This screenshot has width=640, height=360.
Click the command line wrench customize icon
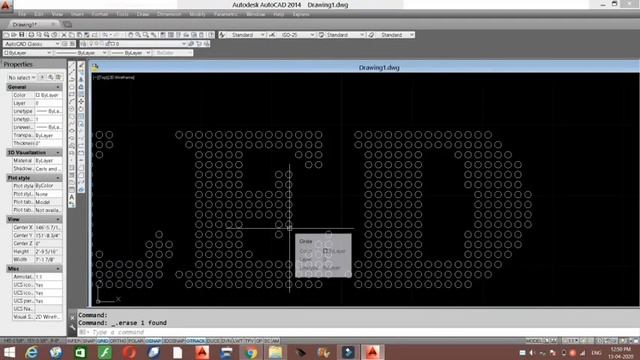(x=73, y=327)
